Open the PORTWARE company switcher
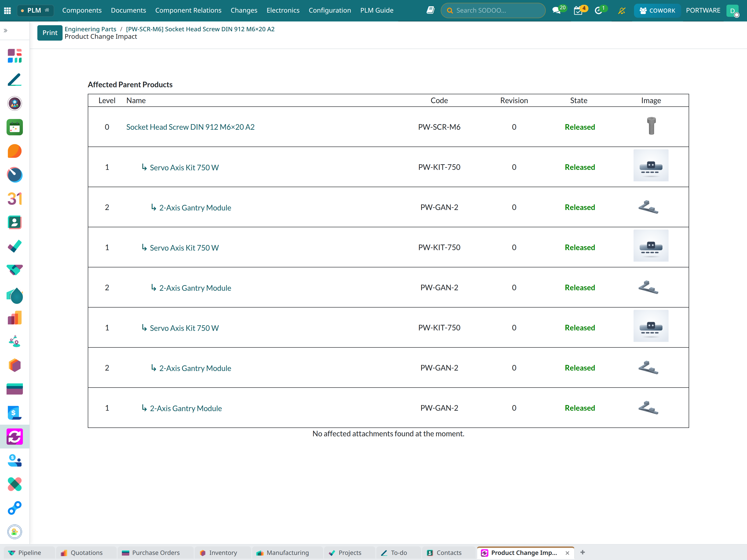The width and height of the screenshot is (747, 560). tap(703, 10)
